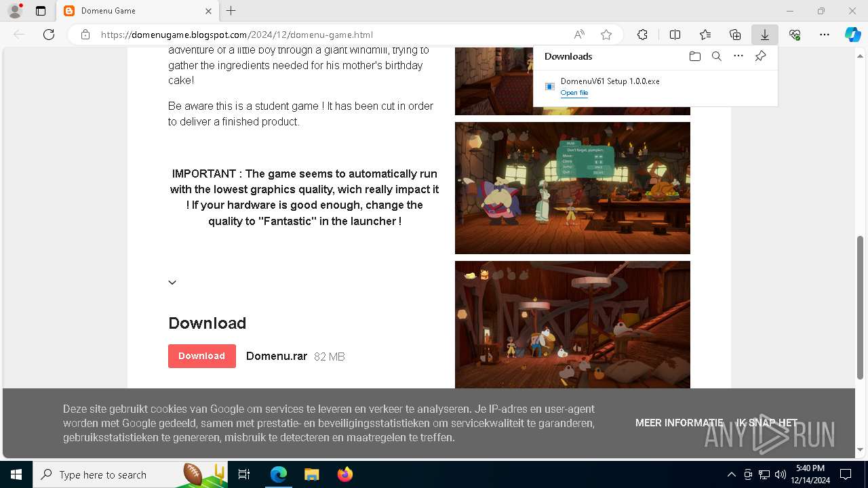Click the Refresh page icon
This screenshot has width=868, height=488.
(49, 35)
